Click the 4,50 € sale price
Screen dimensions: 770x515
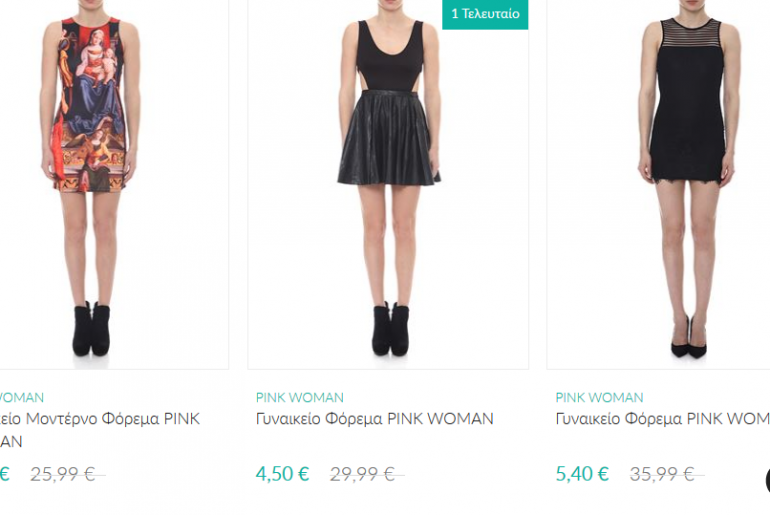pyautogui.click(x=282, y=474)
